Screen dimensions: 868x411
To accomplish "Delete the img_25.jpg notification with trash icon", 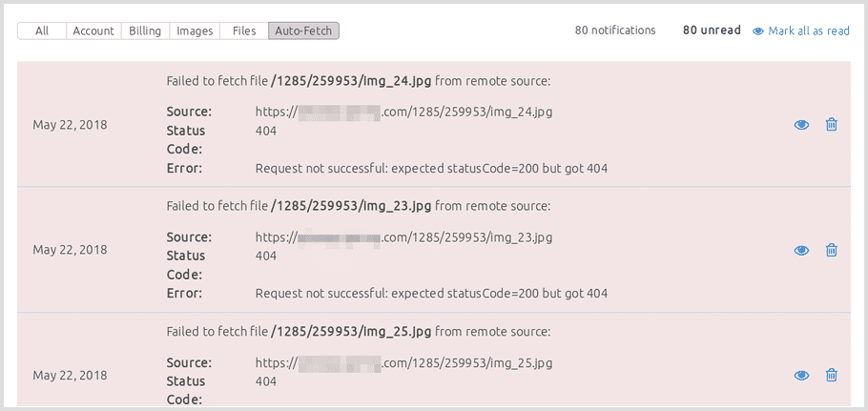I will (x=831, y=375).
